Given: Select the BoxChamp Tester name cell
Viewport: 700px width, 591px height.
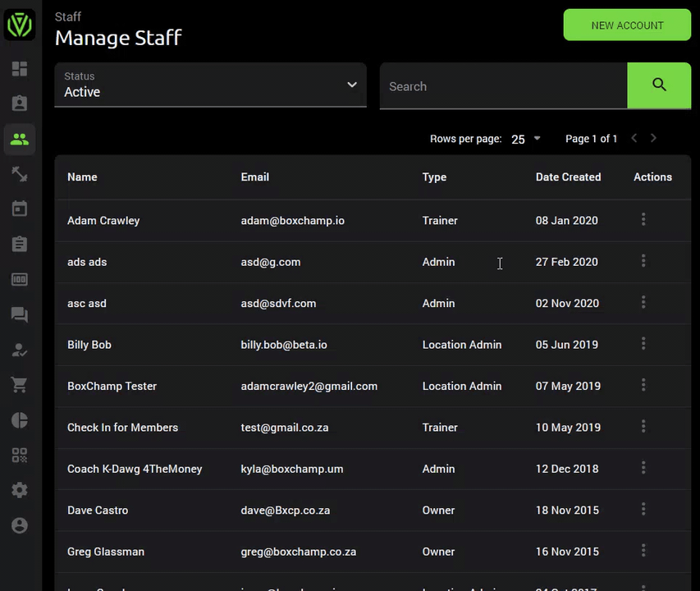Looking at the screenshot, I should (112, 386).
